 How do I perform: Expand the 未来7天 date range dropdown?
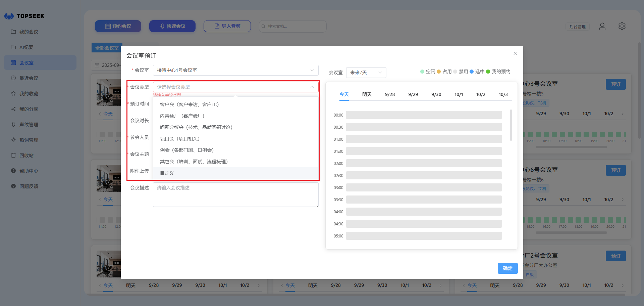[366, 73]
